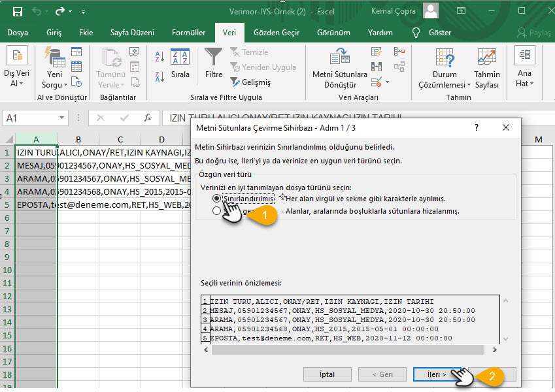Open Dış Veri Al dropdown
Viewport: 555px width, 392px height.
point(16,67)
